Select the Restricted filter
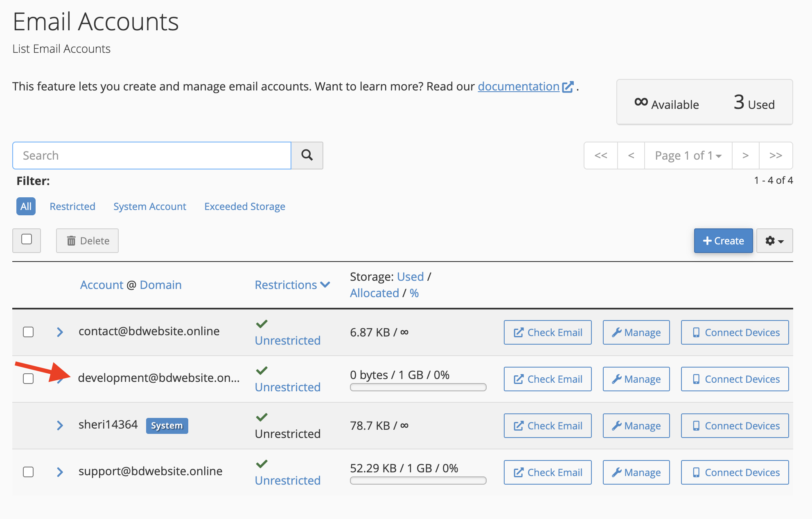The width and height of the screenshot is (812, 519). [72, 206]
